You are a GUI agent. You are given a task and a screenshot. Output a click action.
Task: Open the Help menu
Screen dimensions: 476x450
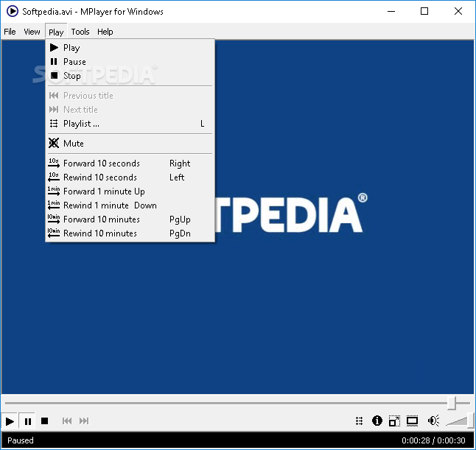point(105,32)
